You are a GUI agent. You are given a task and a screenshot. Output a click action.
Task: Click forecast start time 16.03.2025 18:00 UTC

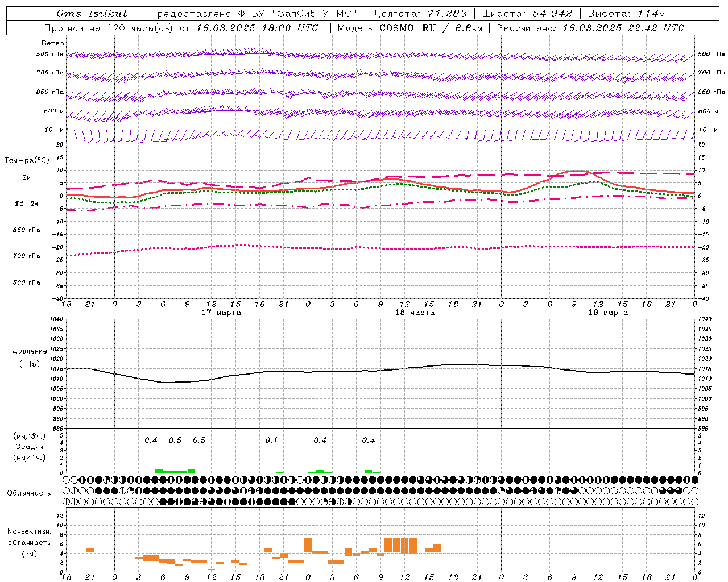click(257, 28)
